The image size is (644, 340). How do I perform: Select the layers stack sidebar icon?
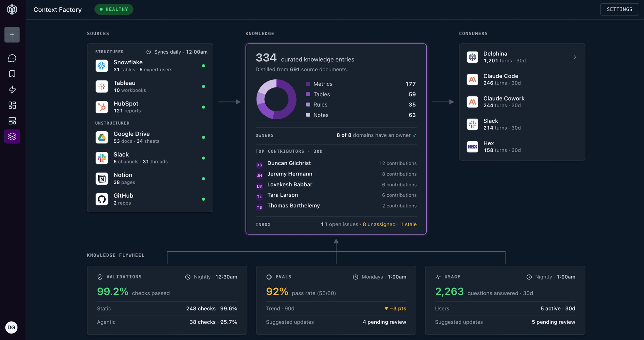coord(12,137)
